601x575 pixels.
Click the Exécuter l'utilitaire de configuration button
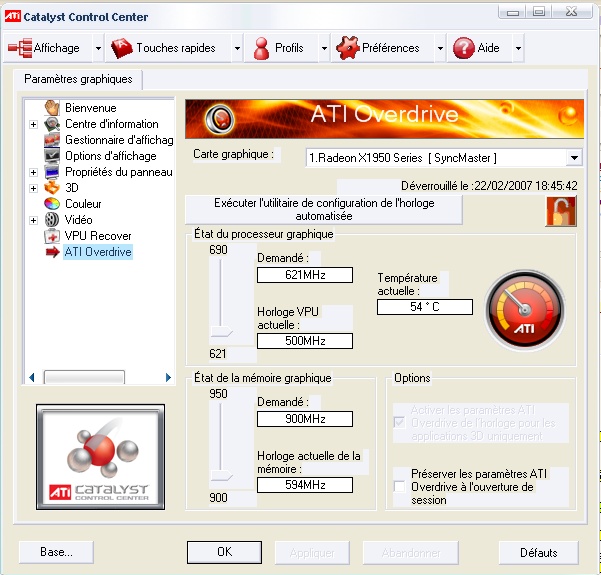(324, 210)
